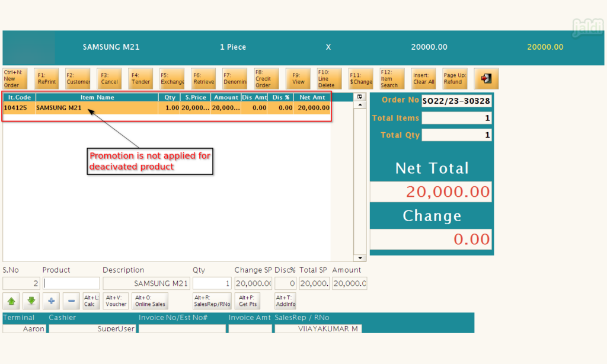Click the Qty input field
The image size is (607, 364).
click(212, 283)
